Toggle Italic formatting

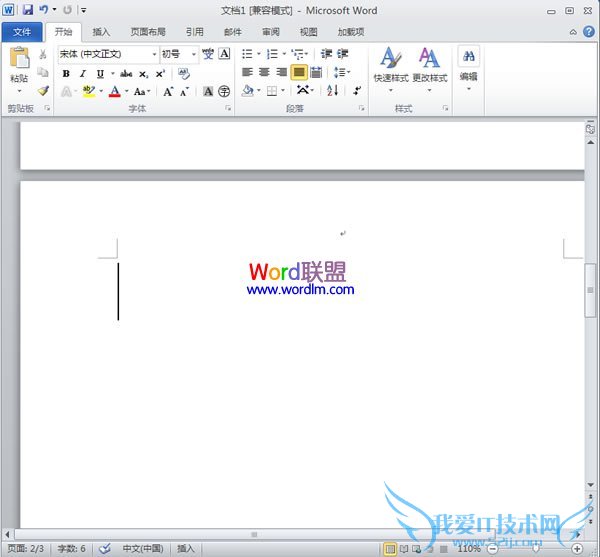[x=83, y=73]
